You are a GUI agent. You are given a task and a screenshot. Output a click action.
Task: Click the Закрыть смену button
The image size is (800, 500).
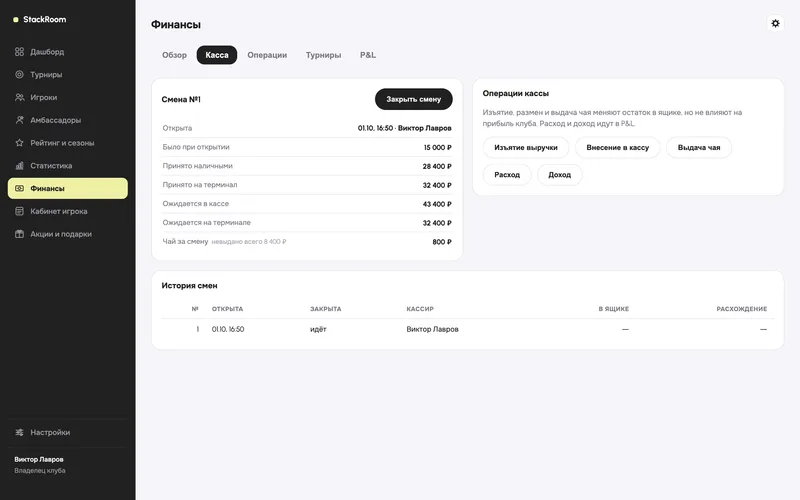point(414,99)
